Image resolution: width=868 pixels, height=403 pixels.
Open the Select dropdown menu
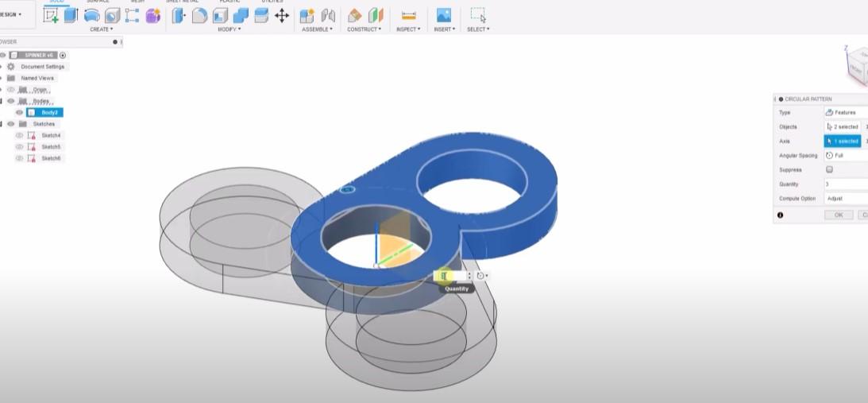478,29
